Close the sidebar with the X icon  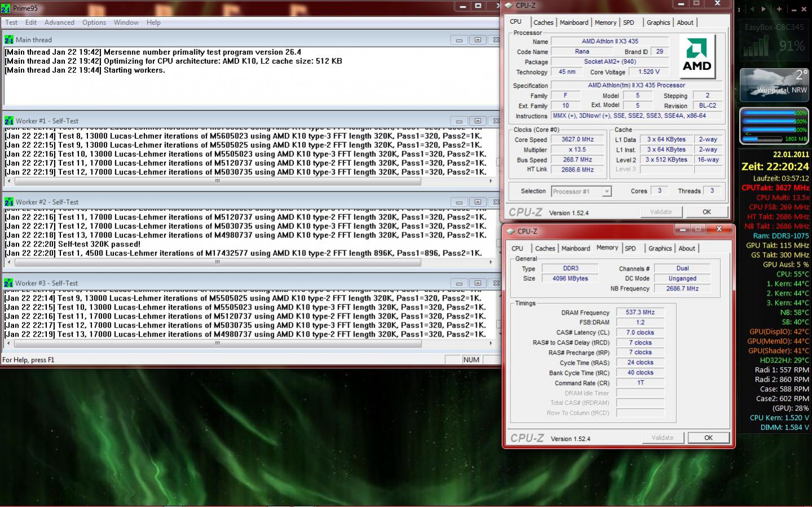(805, 10)
